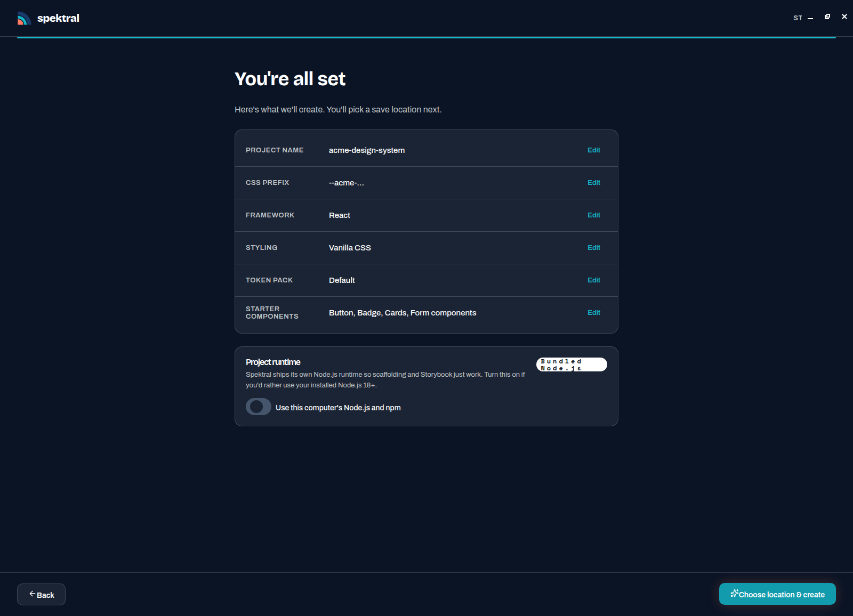Click the wizard progress bar

coord(426,37)
